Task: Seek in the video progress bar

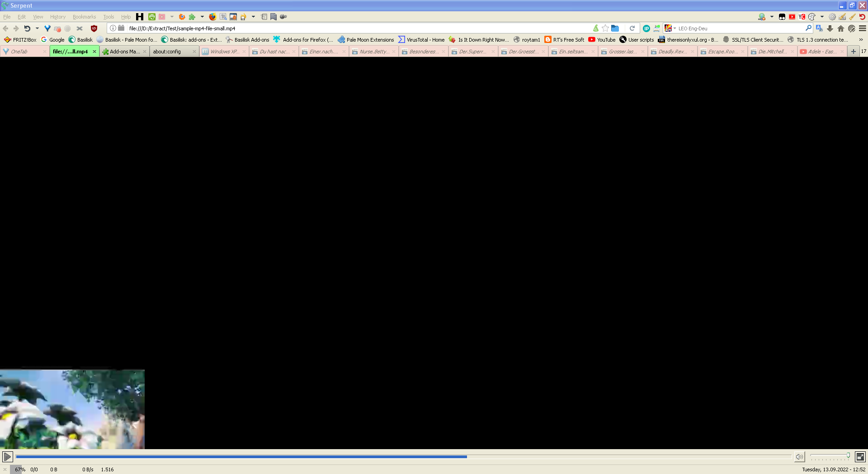Action: point(403,457)
